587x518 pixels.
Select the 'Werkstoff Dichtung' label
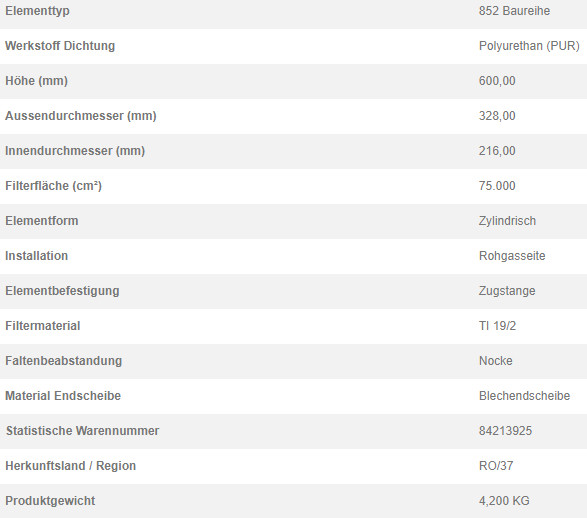(60, 46)
